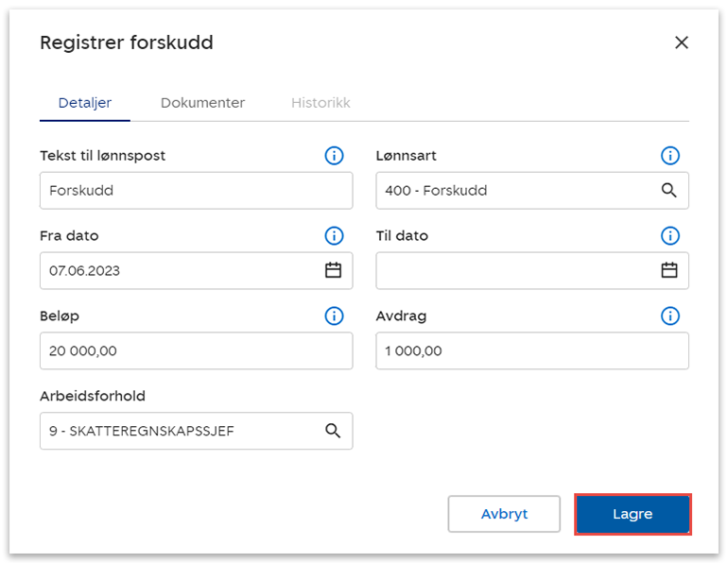Click info icon beside Tekst til lønnspost
Screen dimensions: 728x563
(334, 156)
